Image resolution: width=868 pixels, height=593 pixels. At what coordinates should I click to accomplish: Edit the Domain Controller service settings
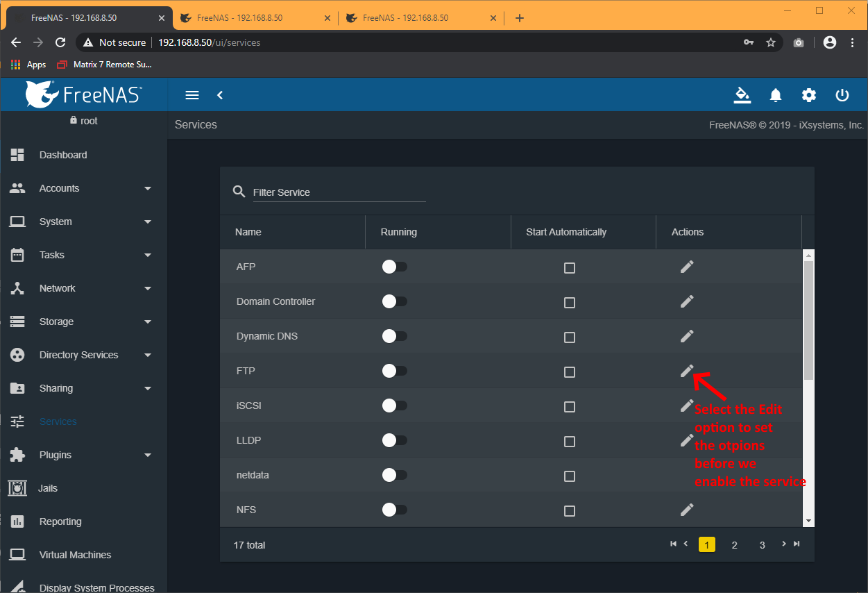pos(687,301)
